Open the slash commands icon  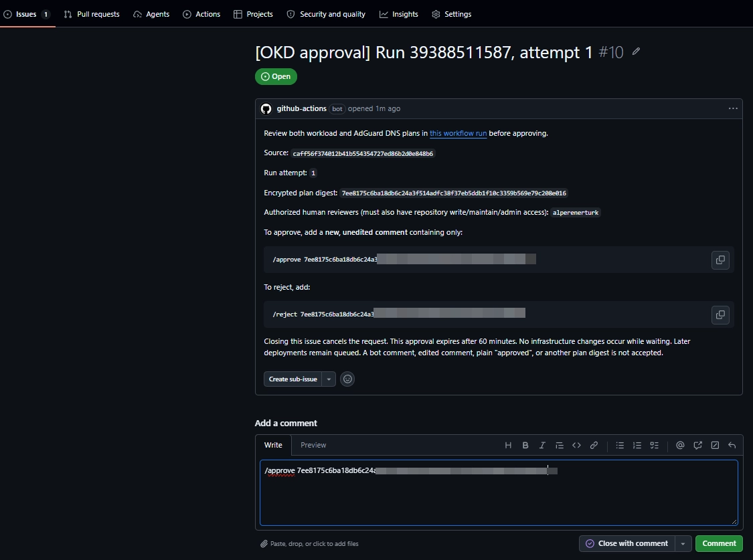tap(715, 446)
